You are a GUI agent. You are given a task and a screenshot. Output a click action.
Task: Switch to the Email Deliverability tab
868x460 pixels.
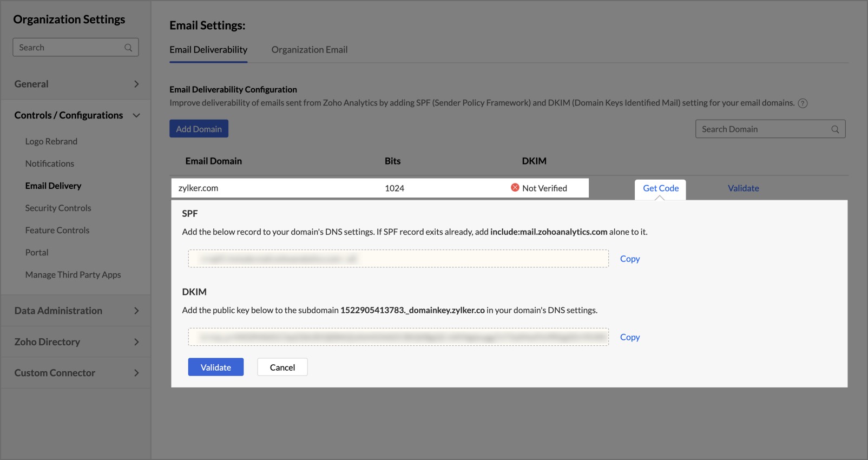[208, 50]
